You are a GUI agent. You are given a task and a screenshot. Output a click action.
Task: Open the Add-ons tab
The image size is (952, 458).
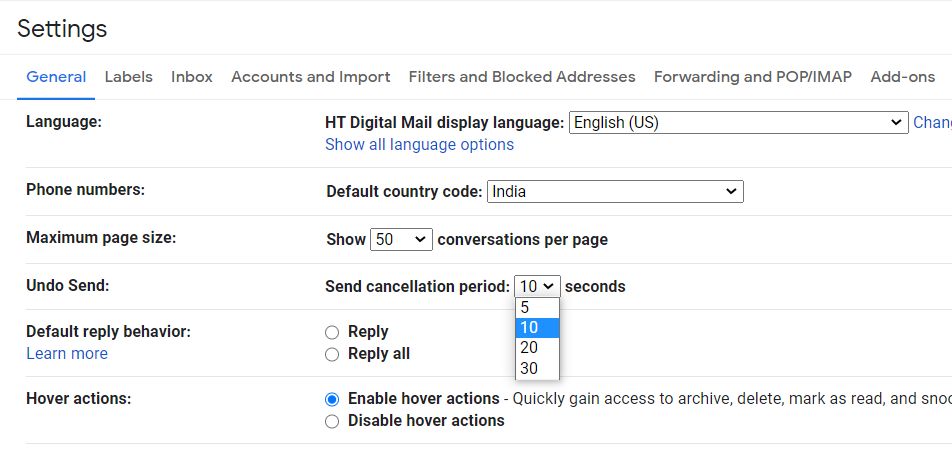(x=903, y=77)
